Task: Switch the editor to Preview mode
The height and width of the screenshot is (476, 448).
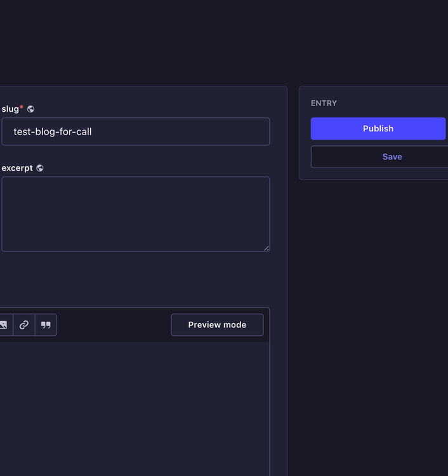Action: [217, 325]
